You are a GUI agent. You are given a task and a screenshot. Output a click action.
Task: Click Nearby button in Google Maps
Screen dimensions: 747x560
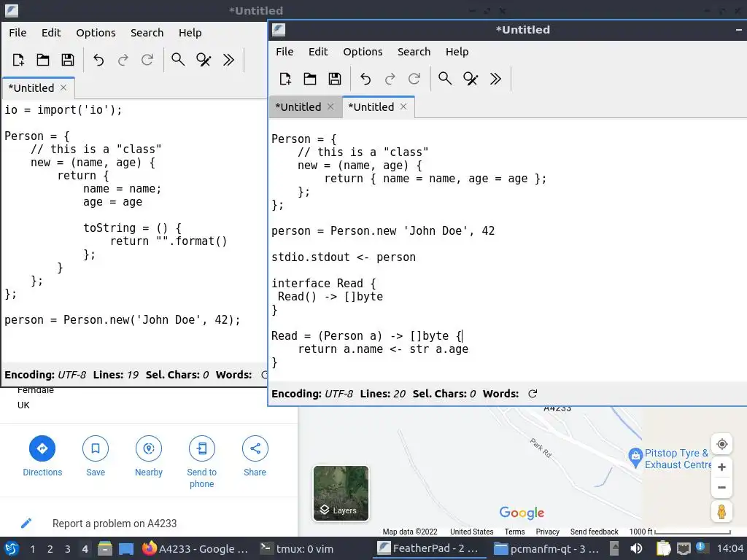pyautogui.click(x=149, y=456)
